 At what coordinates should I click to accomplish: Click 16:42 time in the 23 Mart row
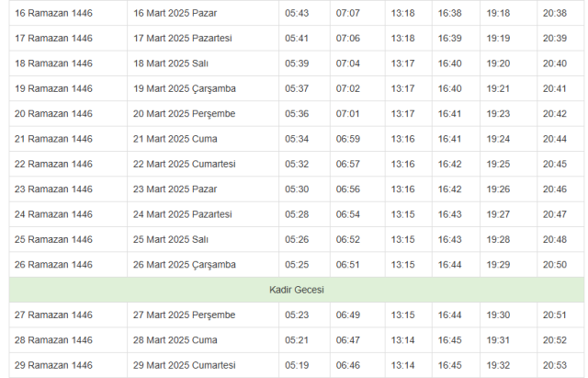[x=449, y=189]
